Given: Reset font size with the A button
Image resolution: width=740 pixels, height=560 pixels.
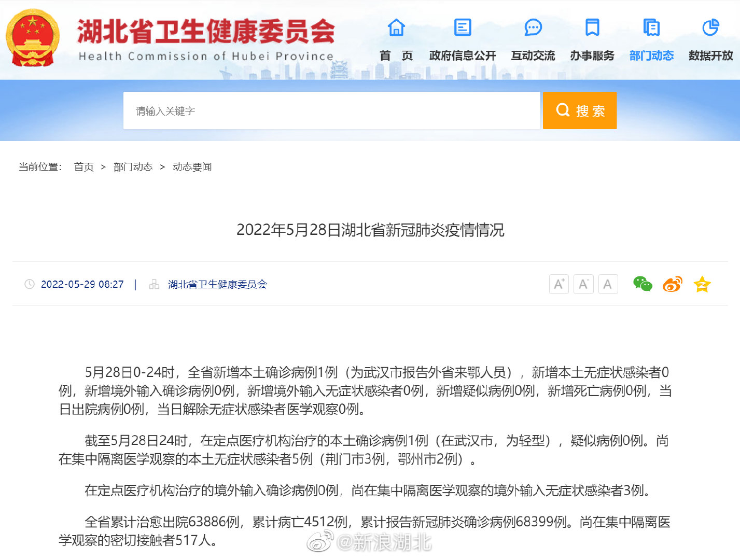Looking at the screenshot, I should coord(608,284).
